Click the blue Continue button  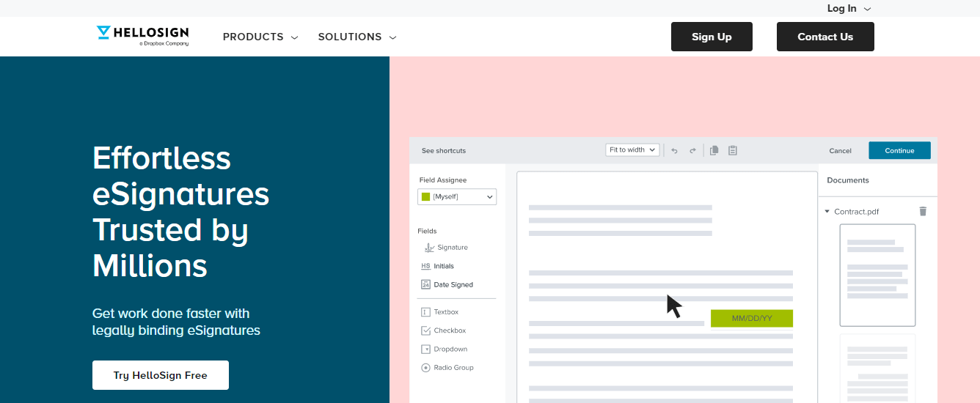coord(899,150)
